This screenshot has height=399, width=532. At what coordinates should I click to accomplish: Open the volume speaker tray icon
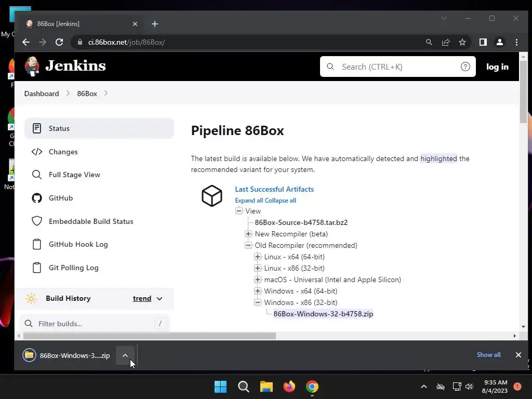469,387
